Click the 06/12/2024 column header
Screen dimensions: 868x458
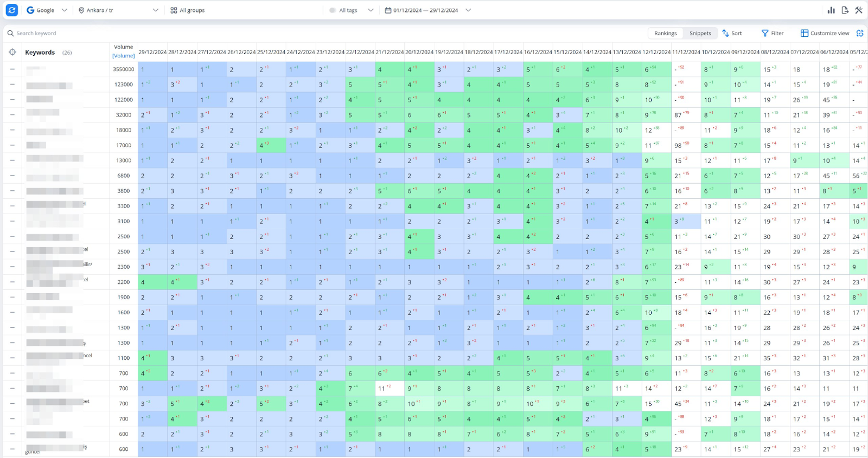834,52
